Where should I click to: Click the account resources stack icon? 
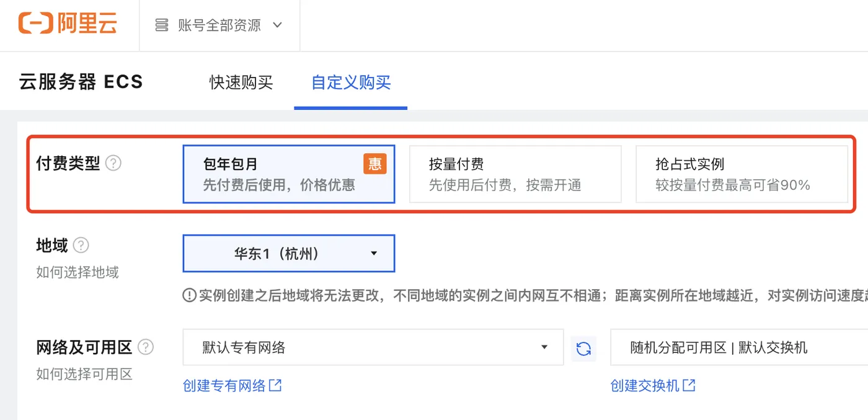pyautogui.click(x=162, y=25)
